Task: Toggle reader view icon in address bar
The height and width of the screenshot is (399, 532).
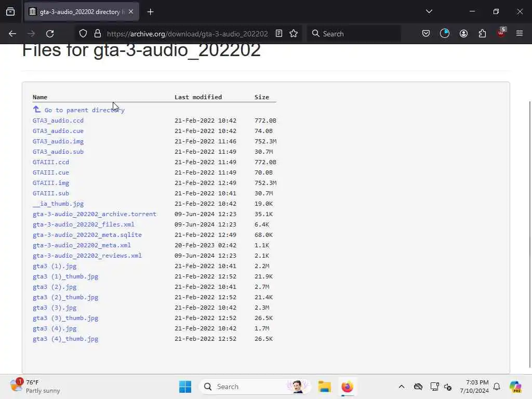Action: tap(279, 34)
